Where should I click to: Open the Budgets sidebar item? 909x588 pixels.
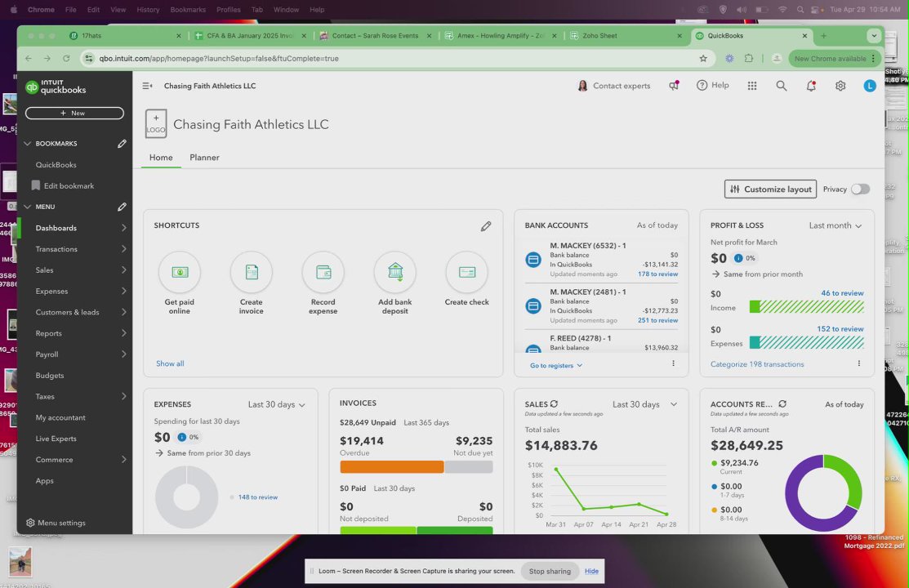tap(50, 375)
